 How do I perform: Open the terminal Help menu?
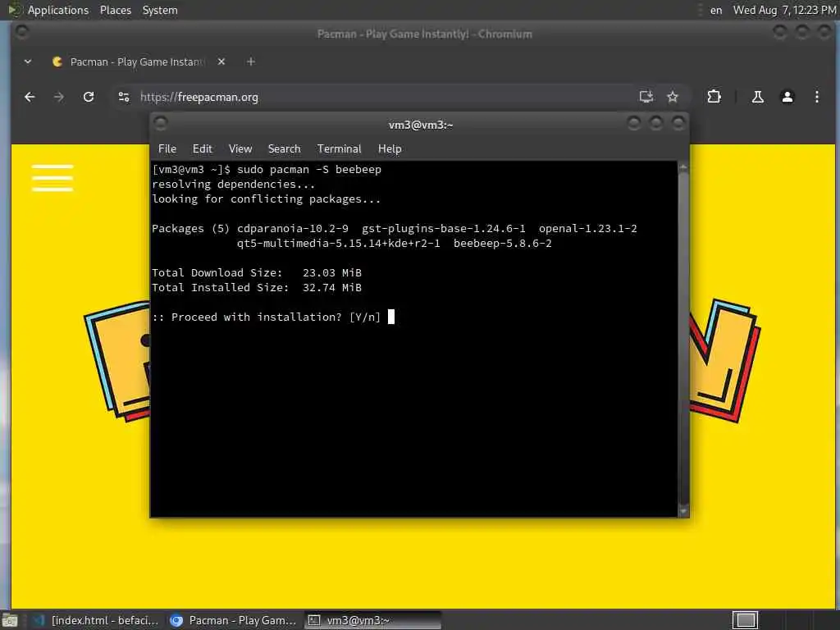pos(390,149)
